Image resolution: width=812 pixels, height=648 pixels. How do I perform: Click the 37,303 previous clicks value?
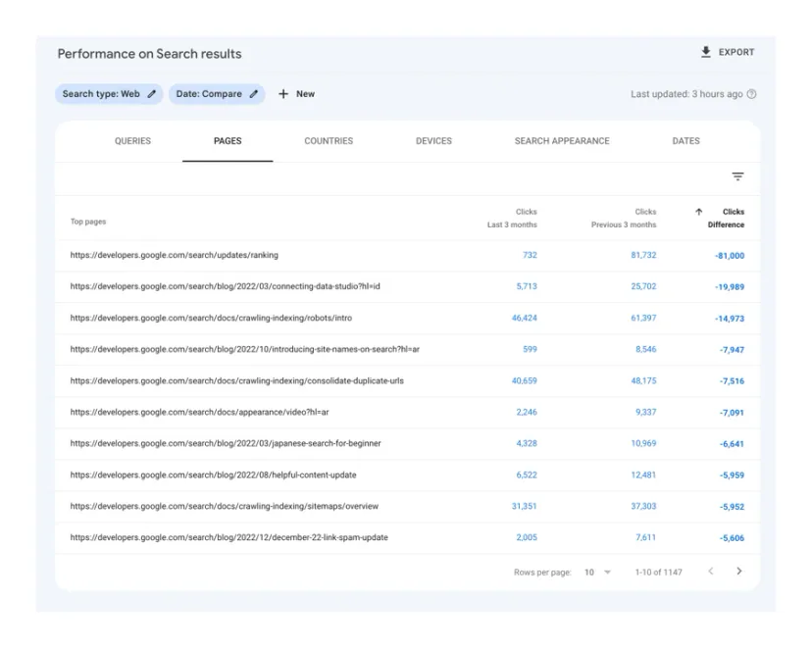pos(643,506)
